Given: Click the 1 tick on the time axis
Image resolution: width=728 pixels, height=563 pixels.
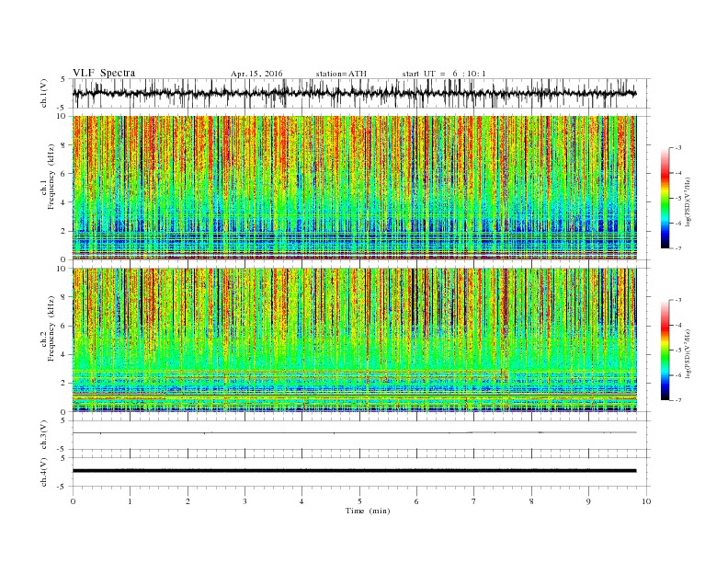Looking at the screenshot, I should coord(130,501).
